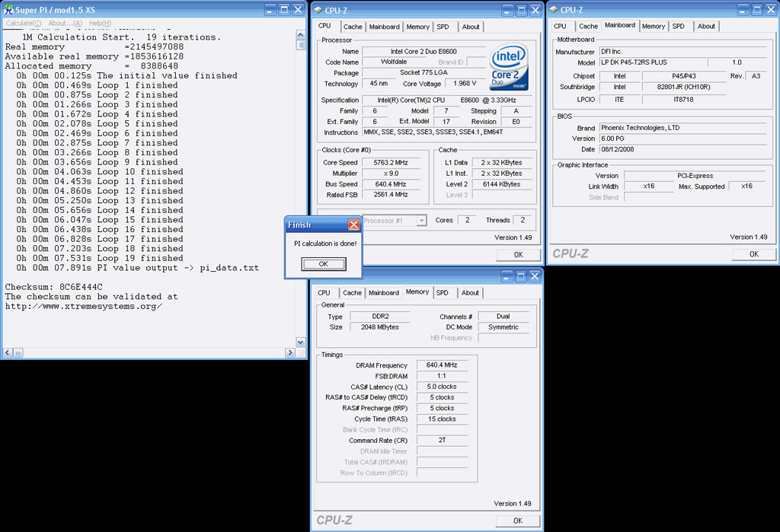Viewport: 780px width, 532px height.
Task: Switch to Mainboard tab in the top middle CPU-Z window
Action: click(384, 27)
